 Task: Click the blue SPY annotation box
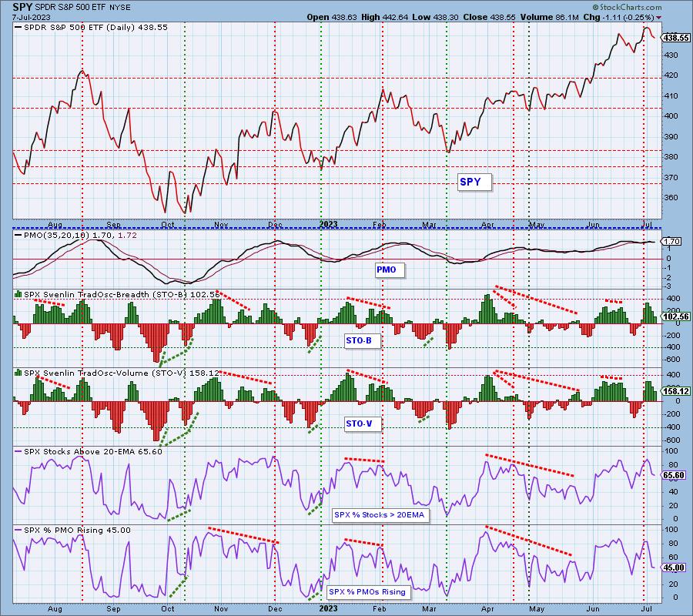coord(474,182)
